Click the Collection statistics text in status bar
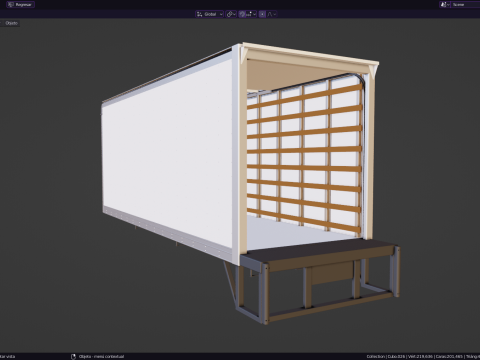 (x=423, y=356)
